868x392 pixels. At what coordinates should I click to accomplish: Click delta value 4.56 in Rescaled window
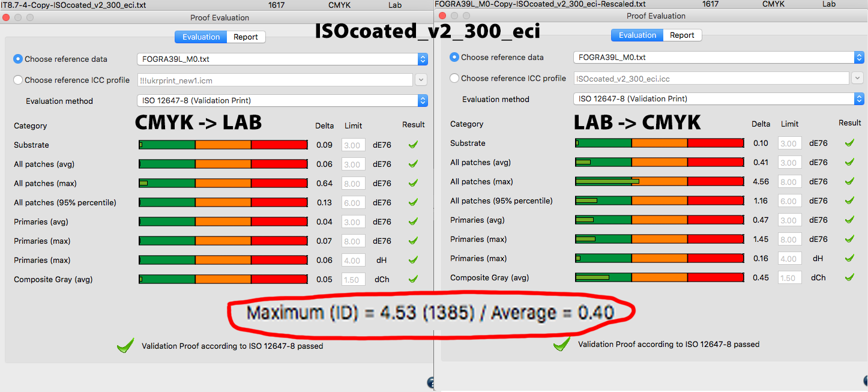[x=761, y=181]
